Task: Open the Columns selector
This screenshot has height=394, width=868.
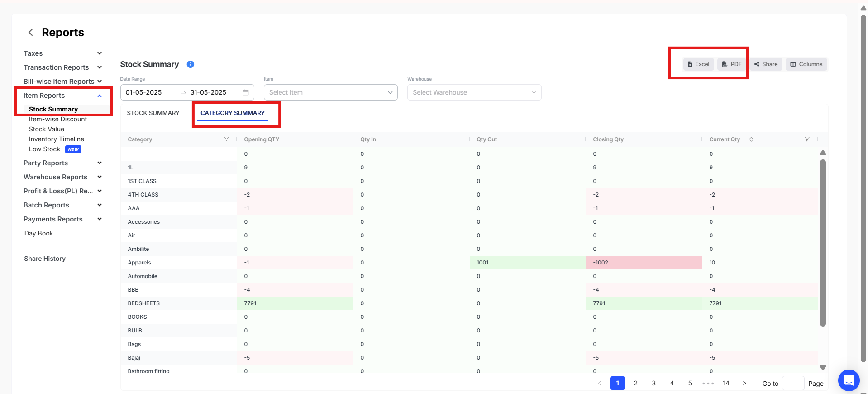Action: pos(806,64)
